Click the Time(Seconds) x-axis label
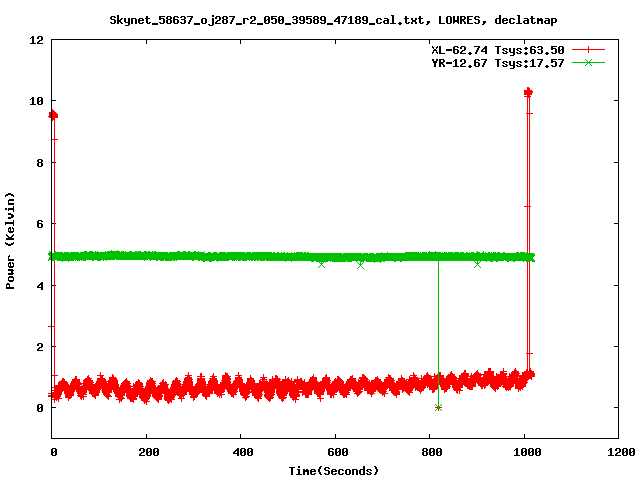This screenshot has height=480, width=640. point(333,471)
